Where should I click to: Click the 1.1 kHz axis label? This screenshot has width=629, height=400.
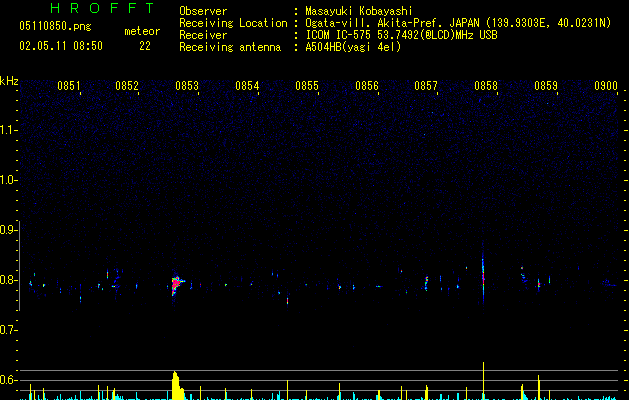click(x=7, y=130)
